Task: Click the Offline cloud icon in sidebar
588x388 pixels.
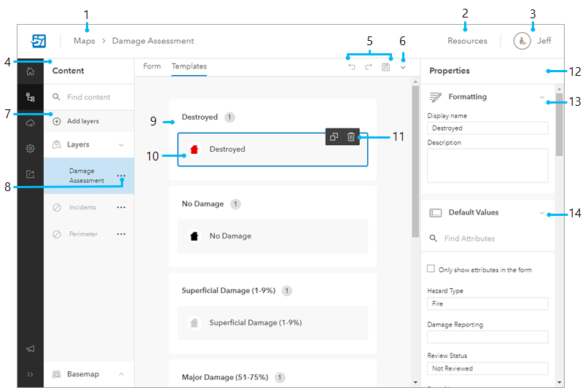Action: click(x=30, y=123)
